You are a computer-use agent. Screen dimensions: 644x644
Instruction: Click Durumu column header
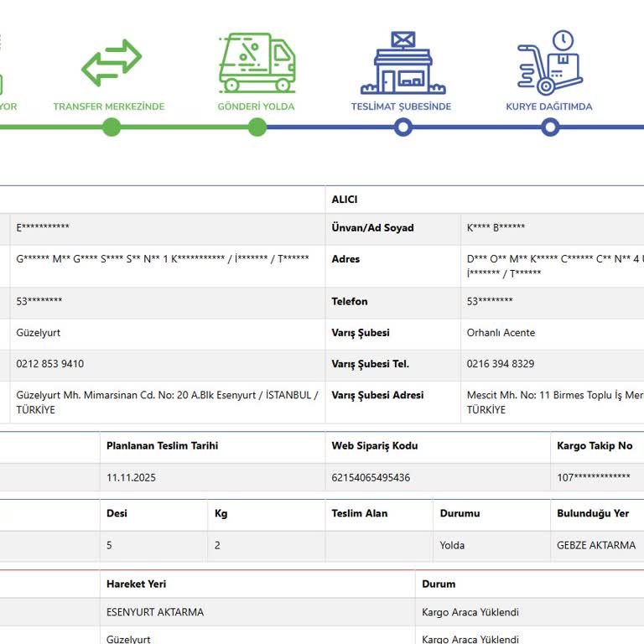coord(460,513)
